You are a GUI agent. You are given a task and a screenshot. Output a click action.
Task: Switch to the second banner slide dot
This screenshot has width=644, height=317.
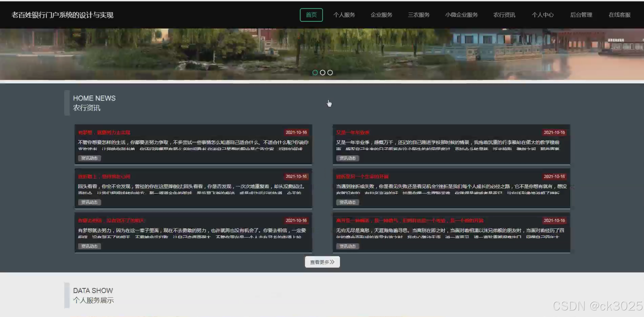[x=322, y=73]
